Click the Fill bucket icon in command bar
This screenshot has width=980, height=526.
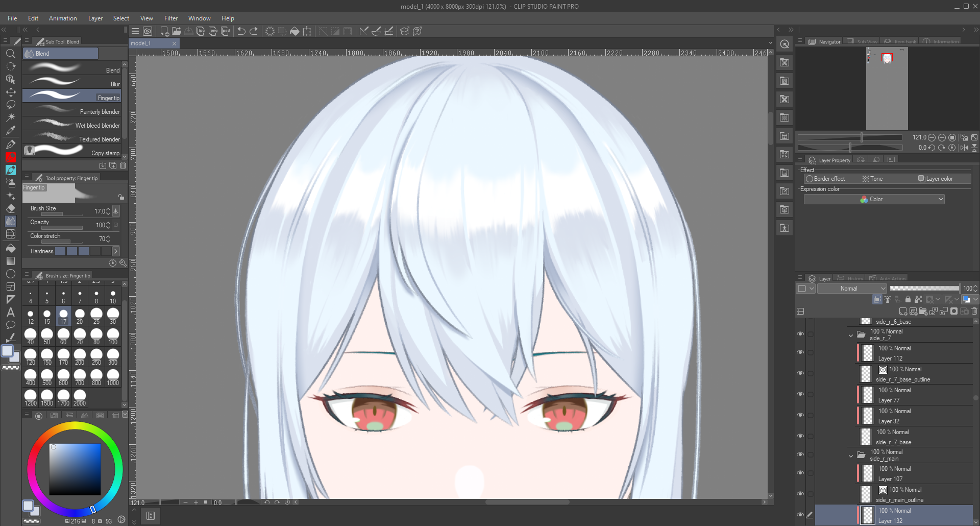295,31
